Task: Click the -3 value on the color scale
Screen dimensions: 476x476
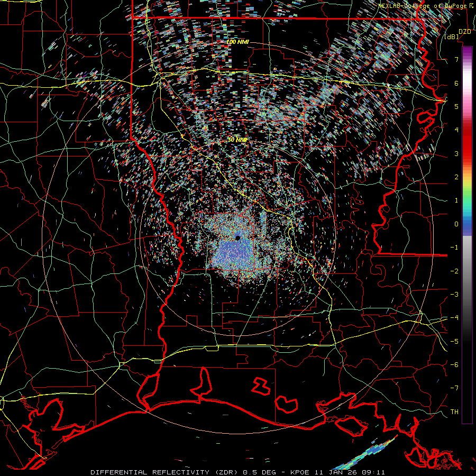Action: (x=454, y=295)
